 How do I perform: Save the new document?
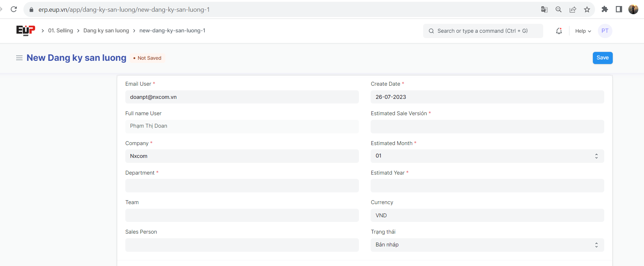point(602,58)
